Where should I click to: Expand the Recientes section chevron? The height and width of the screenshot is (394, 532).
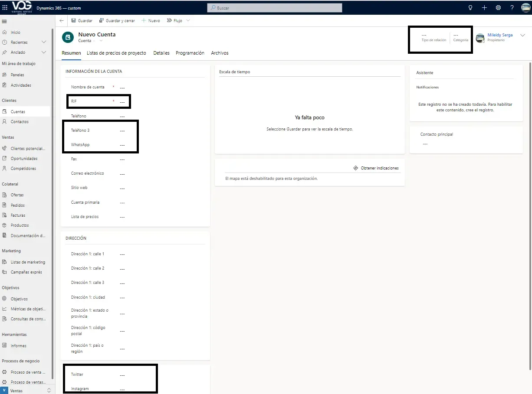coord(44,42)
